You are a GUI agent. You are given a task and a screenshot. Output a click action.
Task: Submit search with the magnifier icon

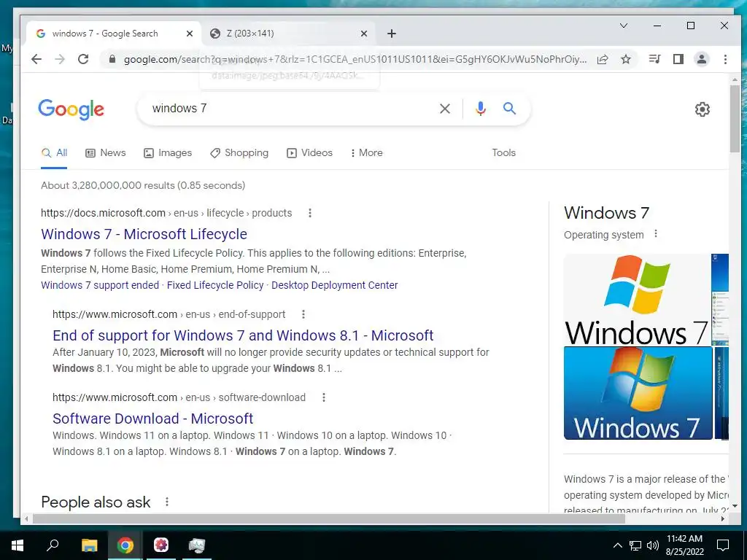tap(509, 109)
